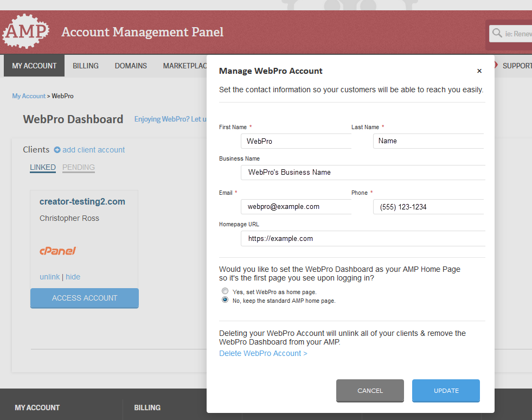
Task: Select No, keep the standard AMP home page
Action: coord(225,300)
